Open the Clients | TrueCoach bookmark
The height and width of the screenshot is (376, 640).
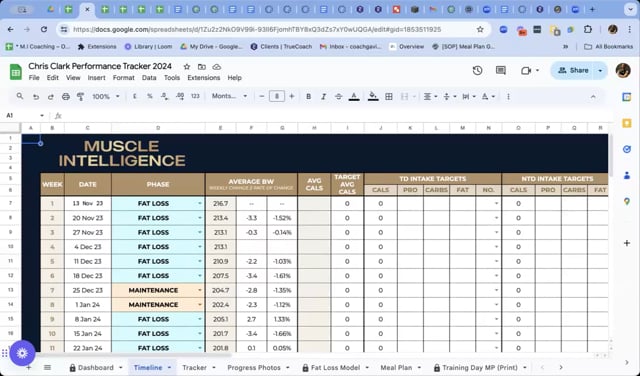coord(281,47)
